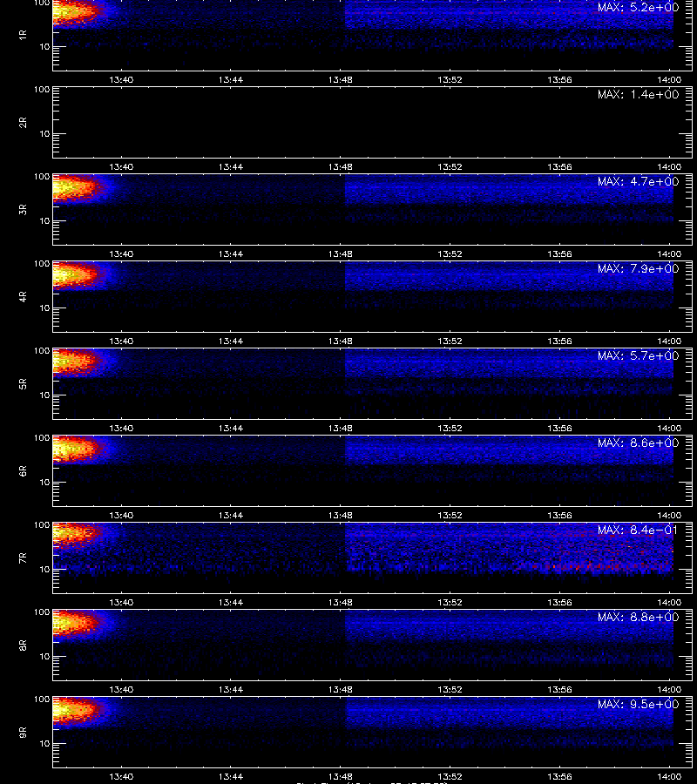Viewport: 697px width, 784px height.
Task: Select the 'MAX: 1.4e+00' readout
Action: coord(638,94)
